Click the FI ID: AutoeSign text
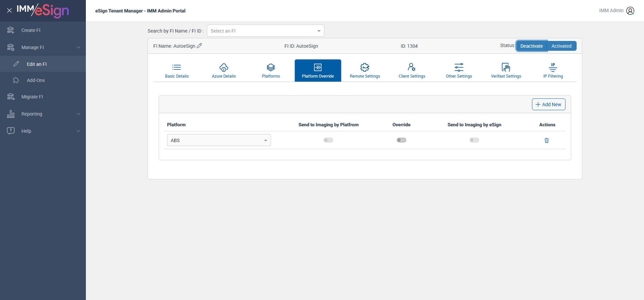The height and width of the screenshot is (300, 644). coord(301,46)
